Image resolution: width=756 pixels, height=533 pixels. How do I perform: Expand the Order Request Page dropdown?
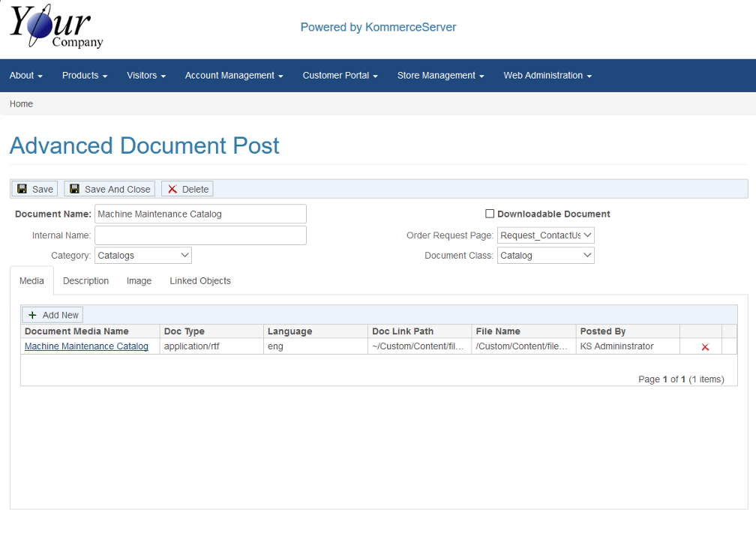[x=545, y=235]
